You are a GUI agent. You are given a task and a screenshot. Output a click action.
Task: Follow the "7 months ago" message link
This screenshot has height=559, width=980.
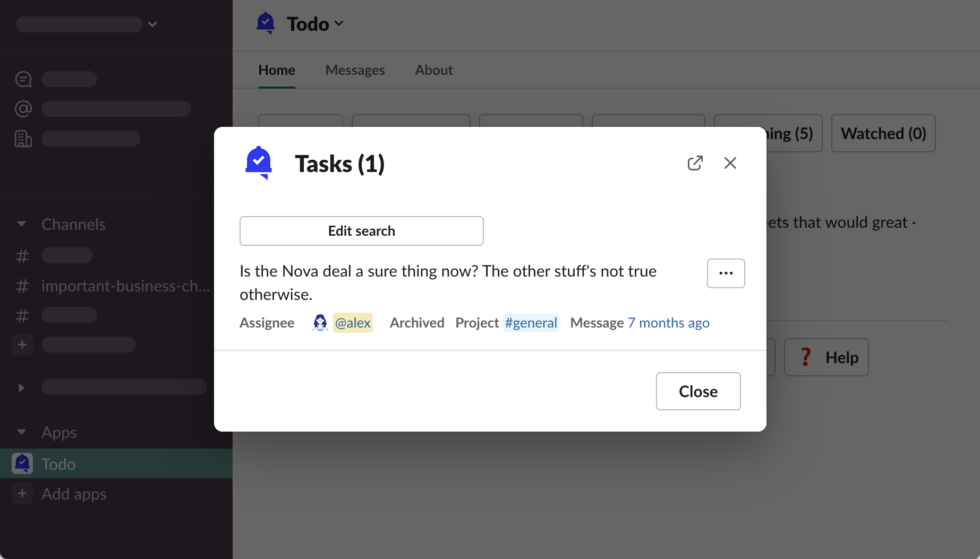point(668,323)
